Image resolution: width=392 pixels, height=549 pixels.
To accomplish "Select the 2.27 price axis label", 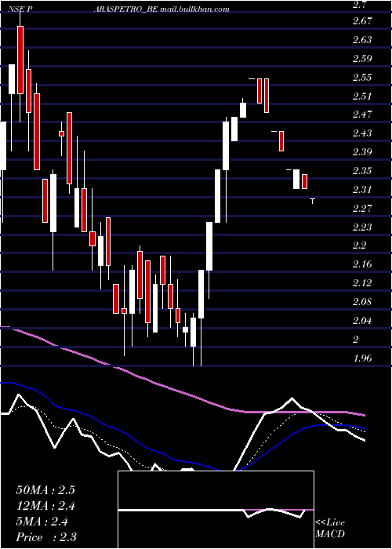I will (362, 209).
